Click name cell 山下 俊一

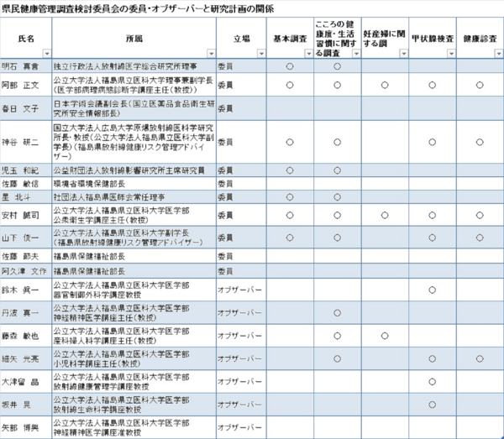pyautogui.click(x=26, y=238)
